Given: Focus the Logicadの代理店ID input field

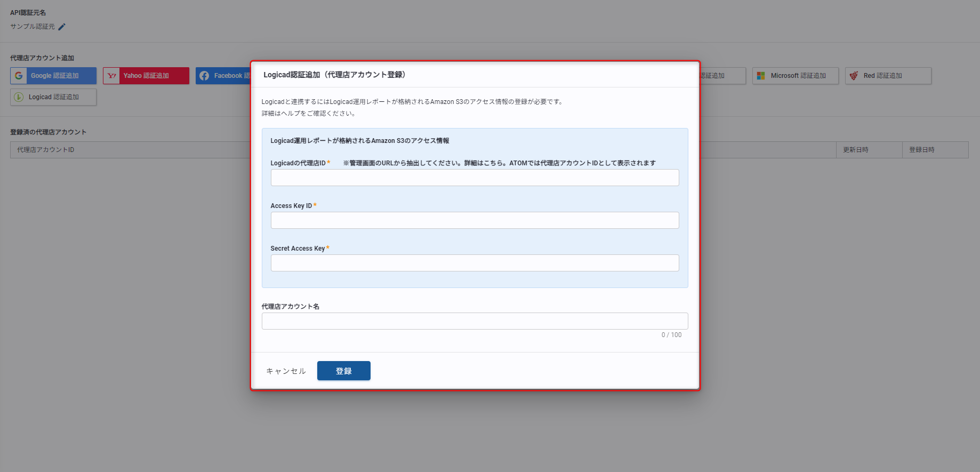Looking at the screenshot, I should pos(475,178).
